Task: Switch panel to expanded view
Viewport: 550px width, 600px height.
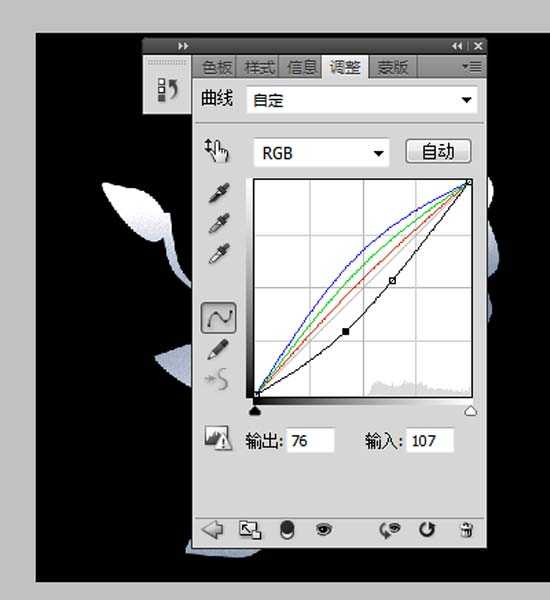Action: point(250,530)
